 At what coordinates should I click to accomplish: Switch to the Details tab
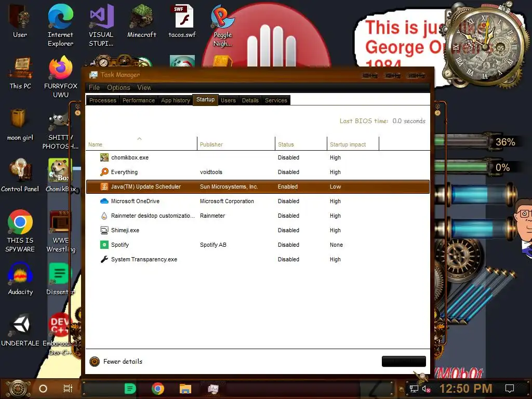[x=250, y=100]
